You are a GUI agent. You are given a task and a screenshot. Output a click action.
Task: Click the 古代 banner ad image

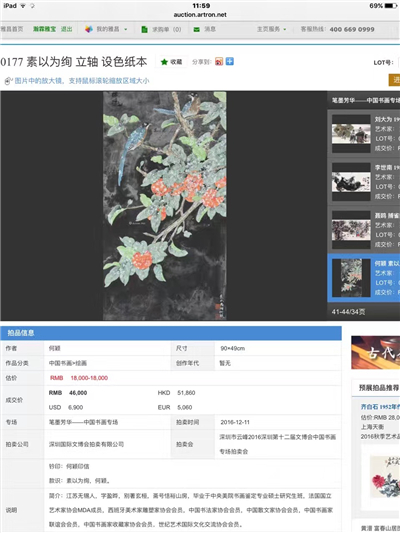coord(376,353)
